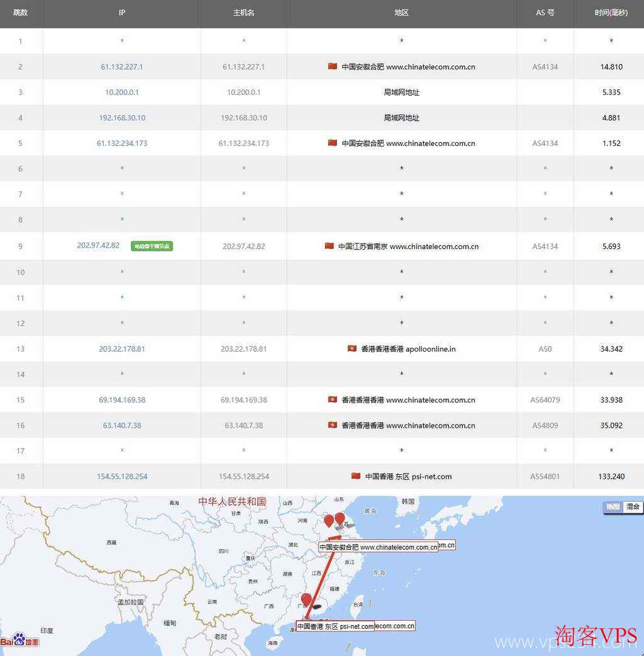644x656 pixels.
Task: Open IP link 63.140.7.38 in hop 16
Action: (122, 425)
